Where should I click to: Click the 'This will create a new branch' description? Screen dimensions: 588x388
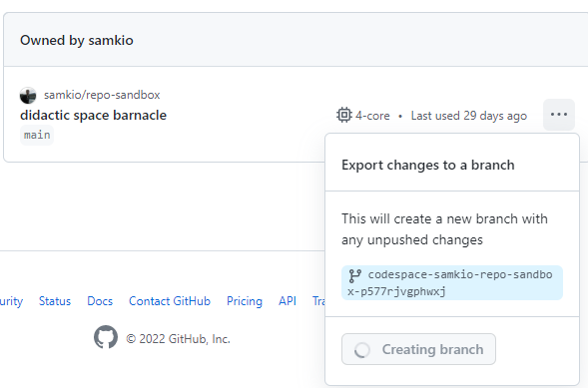pos(444,229)
